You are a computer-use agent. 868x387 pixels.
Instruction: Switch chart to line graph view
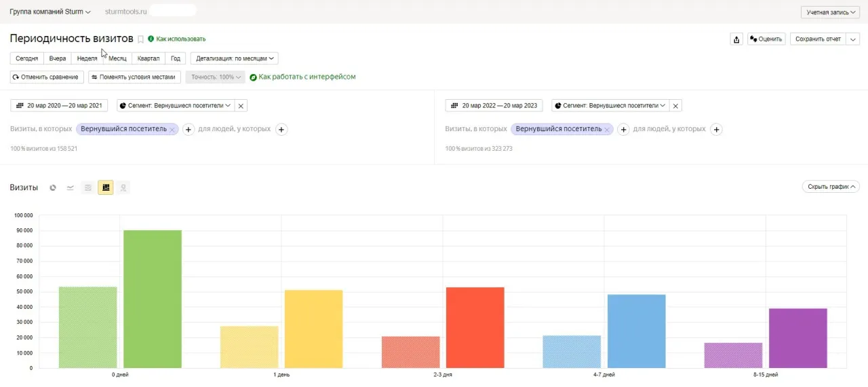pos(70,187)
